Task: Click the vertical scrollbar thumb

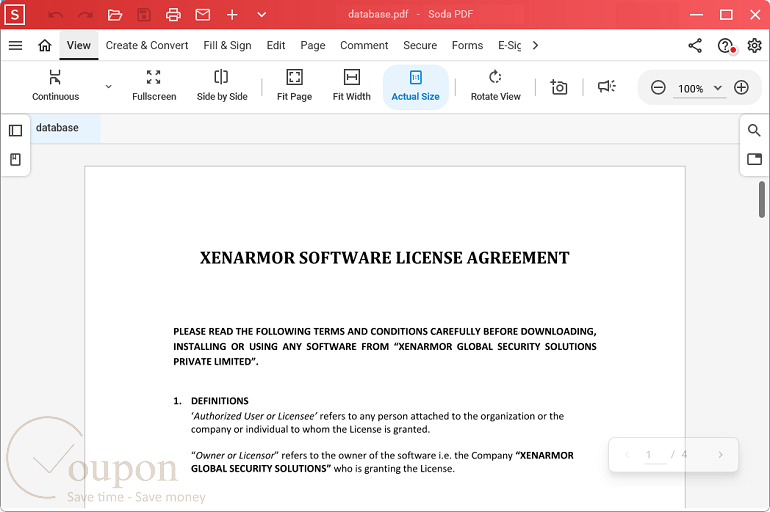Action: click(762, 199)
